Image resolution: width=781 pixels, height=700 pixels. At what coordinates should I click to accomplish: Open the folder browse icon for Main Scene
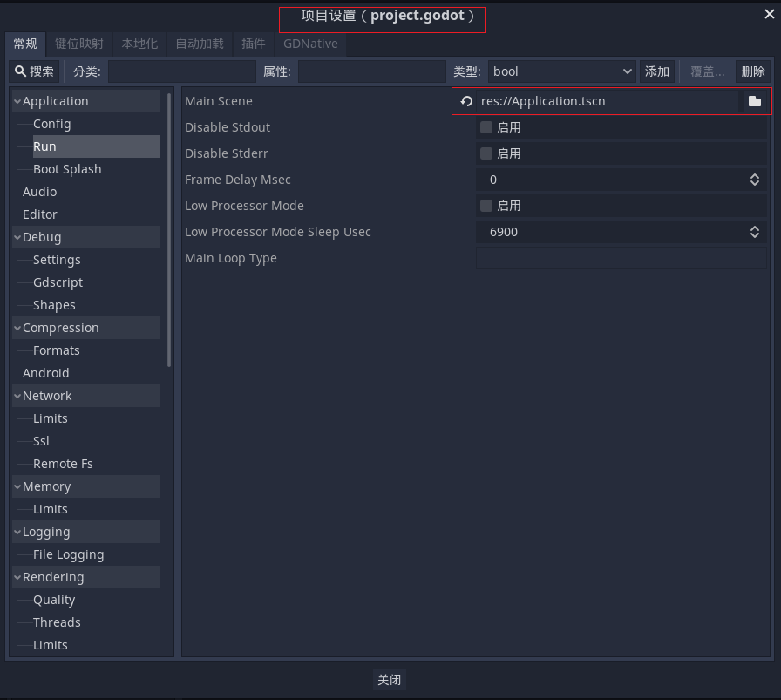tap(755, 101)
